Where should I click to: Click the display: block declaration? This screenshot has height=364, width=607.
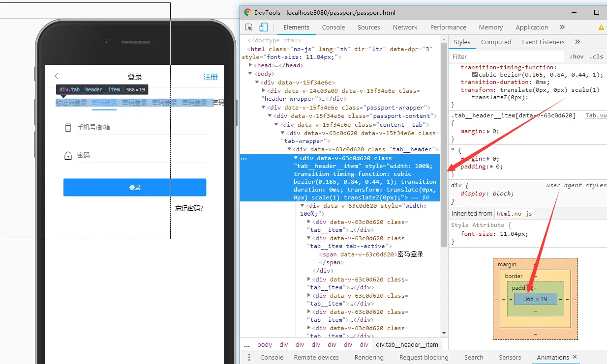pyautogui.click(x=486, y=194)
